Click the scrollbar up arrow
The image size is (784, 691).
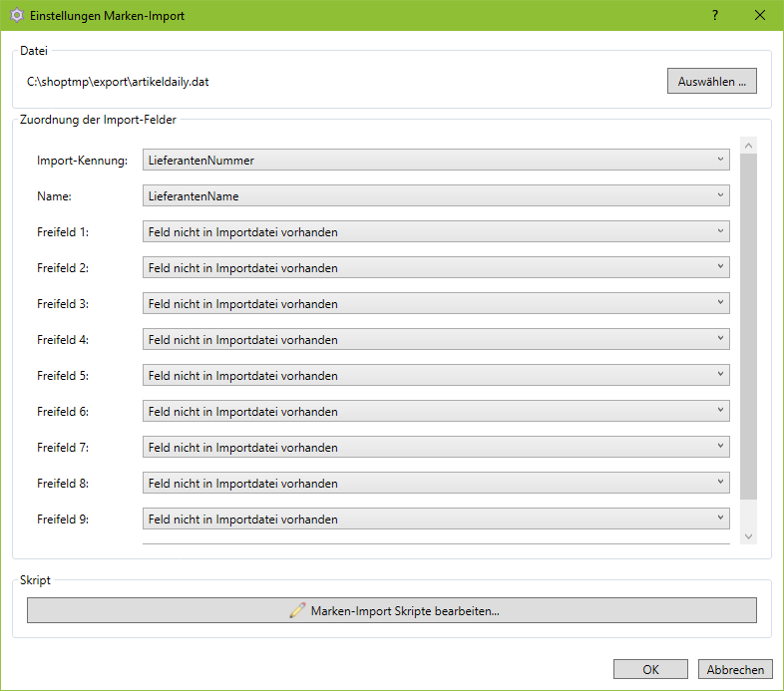[x=748, y=146]
